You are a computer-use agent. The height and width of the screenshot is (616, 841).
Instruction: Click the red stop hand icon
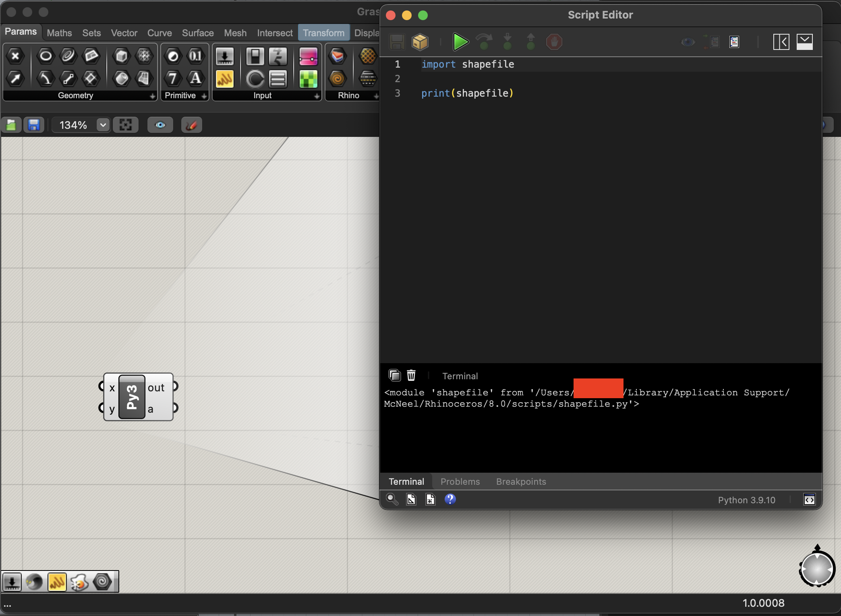coord(554,42)
